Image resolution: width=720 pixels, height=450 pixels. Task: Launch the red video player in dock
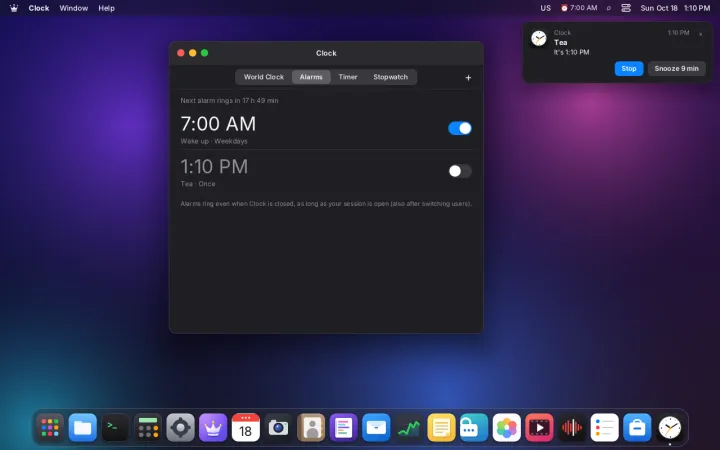(x=539, y=428)
